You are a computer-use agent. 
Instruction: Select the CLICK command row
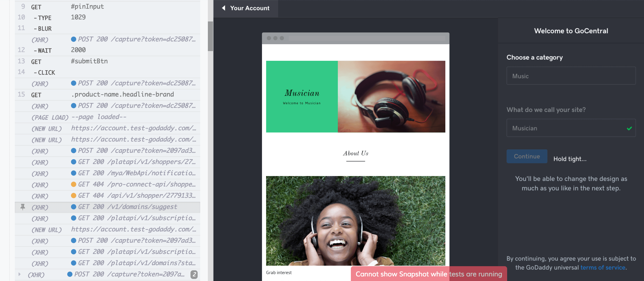click(x=108, y=72)
